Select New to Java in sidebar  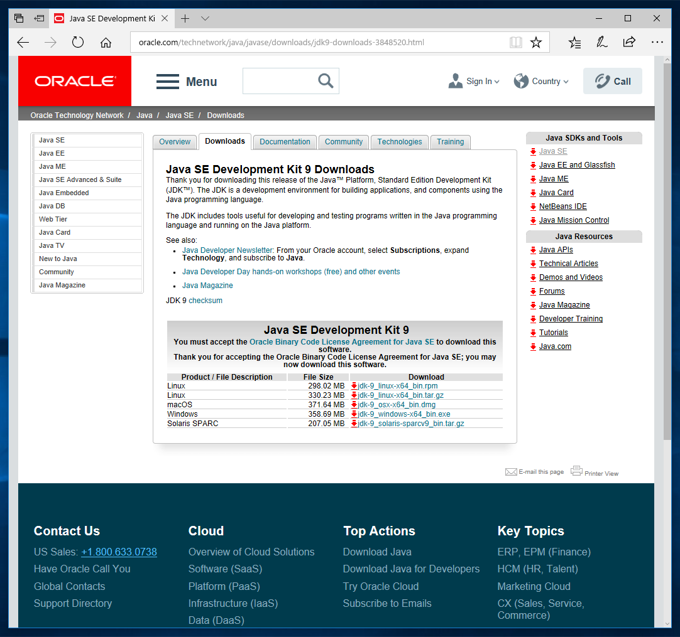[87, 258]
